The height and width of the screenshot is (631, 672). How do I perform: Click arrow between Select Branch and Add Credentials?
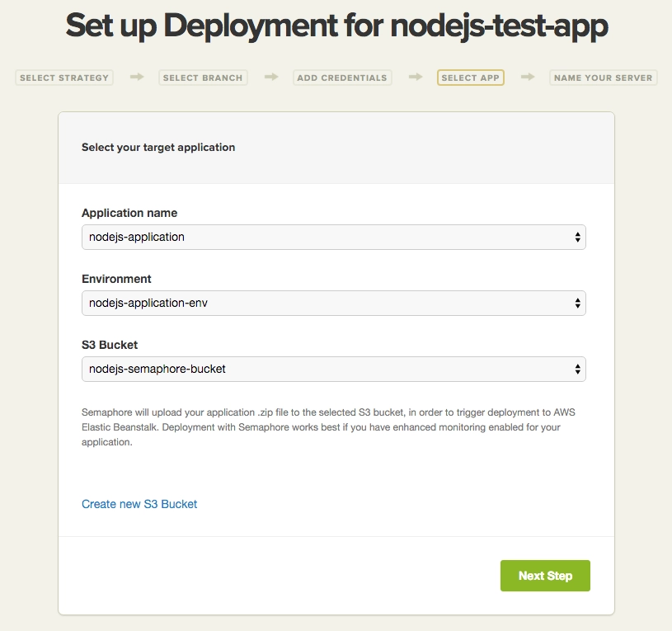point(270,78)
